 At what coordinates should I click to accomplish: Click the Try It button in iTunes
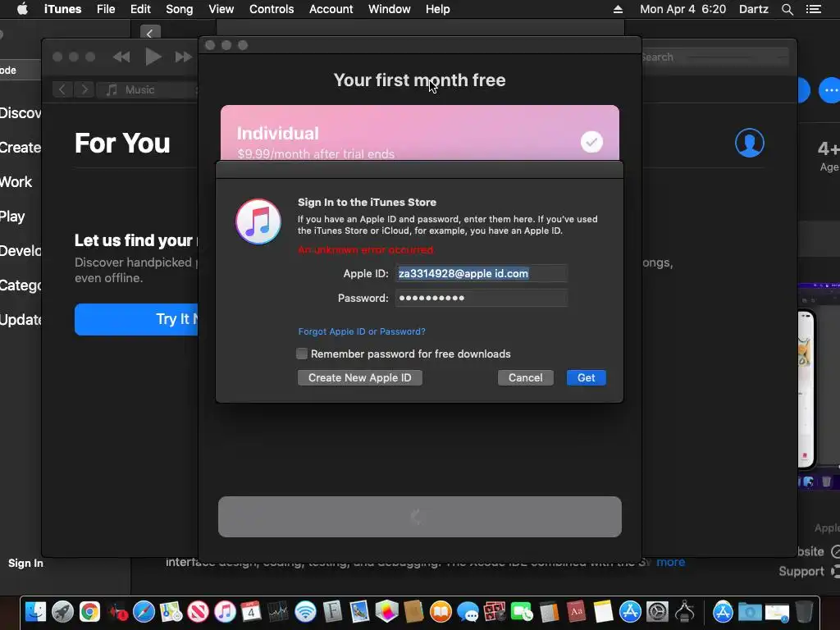click(x=137, y=319)
